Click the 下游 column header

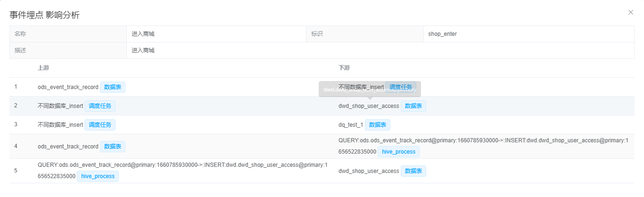click(344, 68)
